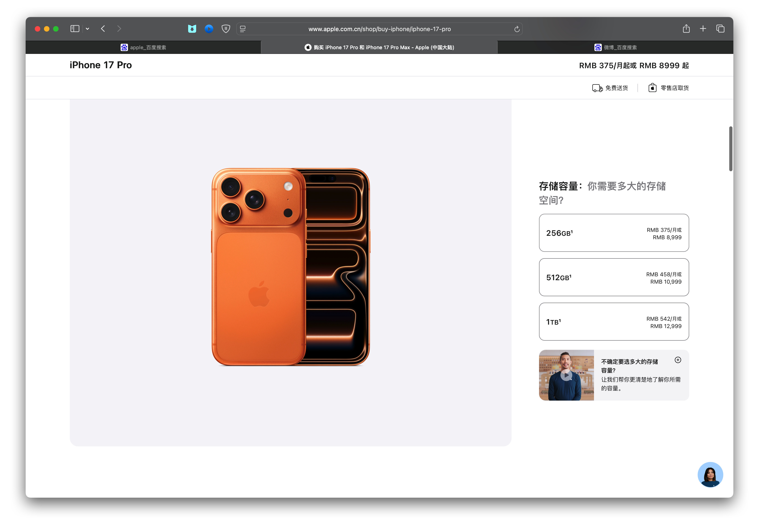
Task: Select the 购买 iPhone 17 Pro tab
Action: [x=379, y=47]
